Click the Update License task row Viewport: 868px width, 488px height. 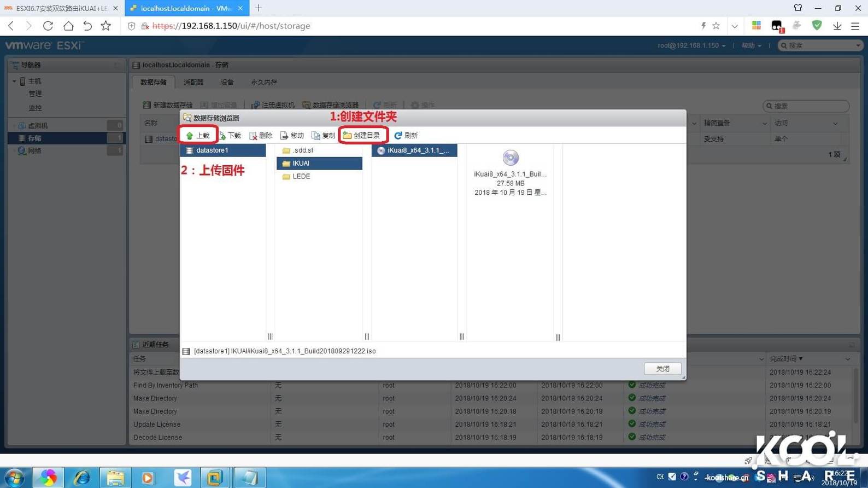click(x=492, y=424)
